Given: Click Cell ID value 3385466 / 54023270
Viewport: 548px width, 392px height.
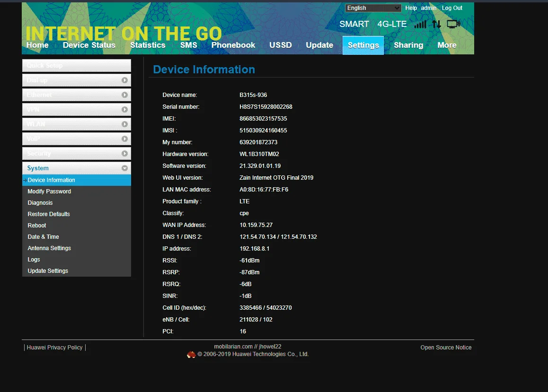Looking at the screenshot, I should tap(265, 308).
